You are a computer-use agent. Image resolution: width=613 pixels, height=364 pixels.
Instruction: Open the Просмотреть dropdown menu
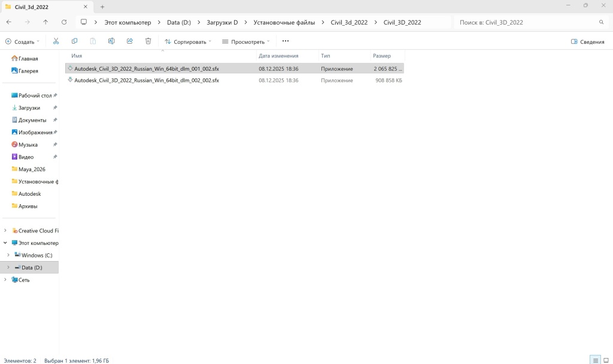tap(245, 42)
